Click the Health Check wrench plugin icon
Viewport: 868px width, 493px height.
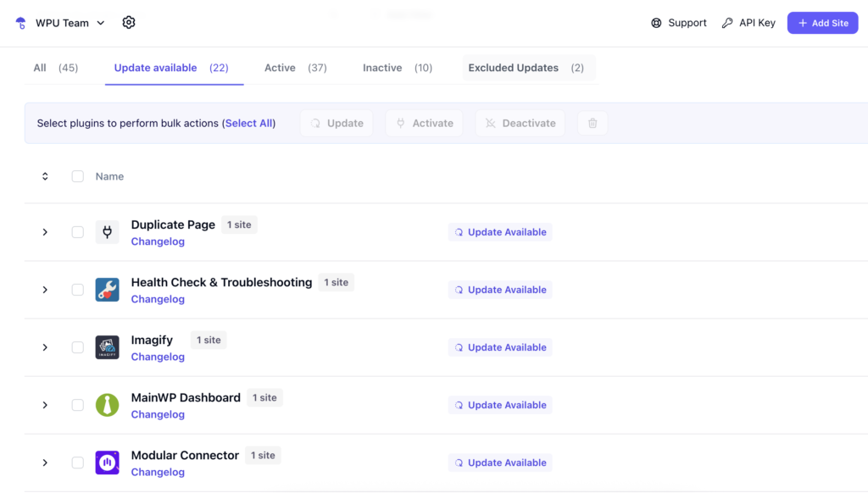pyautogui.click(x=108, y=290)
